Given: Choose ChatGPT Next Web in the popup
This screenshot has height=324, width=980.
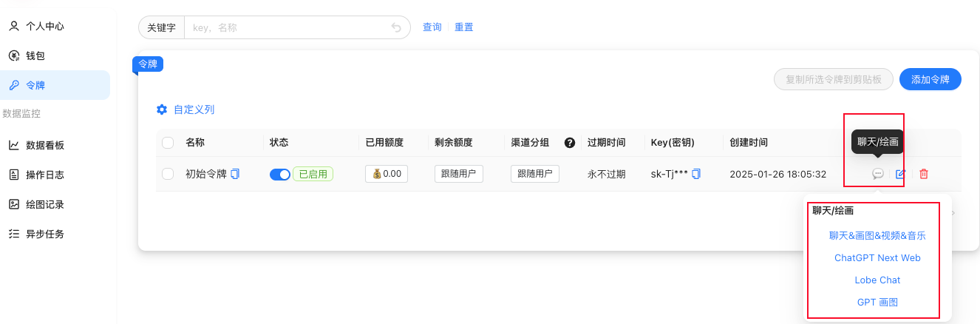Looking at the screenshot, I should (877, 258).
